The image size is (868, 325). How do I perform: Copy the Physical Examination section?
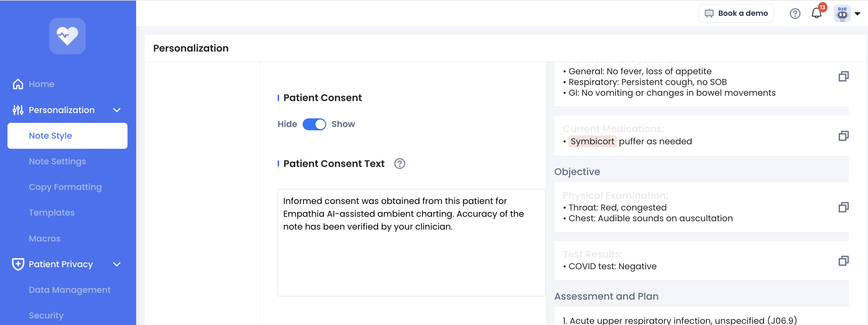pos(843,207)
